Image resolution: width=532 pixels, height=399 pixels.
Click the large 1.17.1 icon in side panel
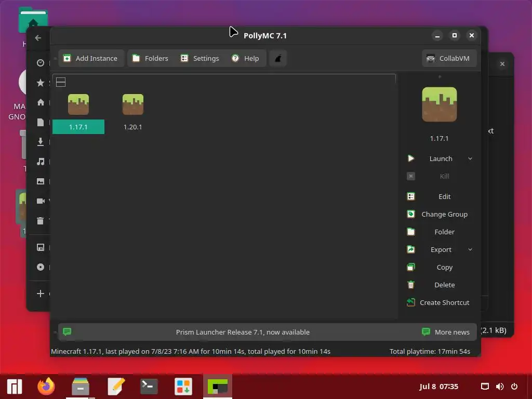(440, 104)
